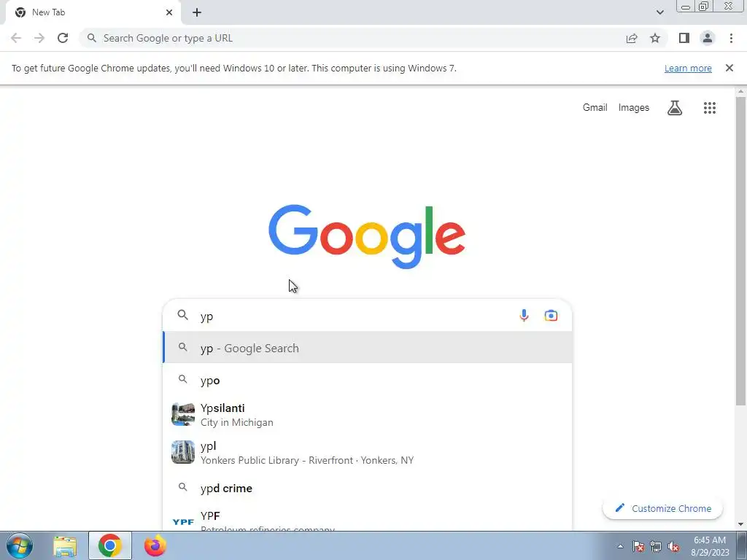This screenshot has height=560, width=747.
Task: Open the tab search dropdown arrow
Action: coord(659,12)
